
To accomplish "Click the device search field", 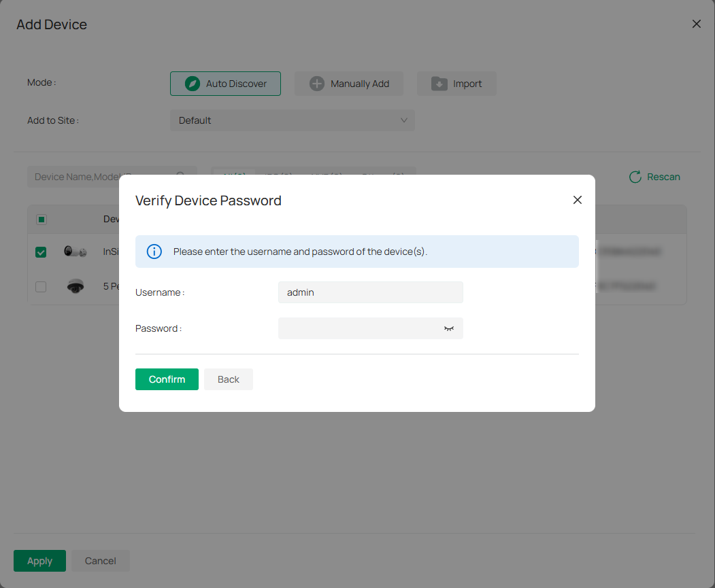I will 112,177.
